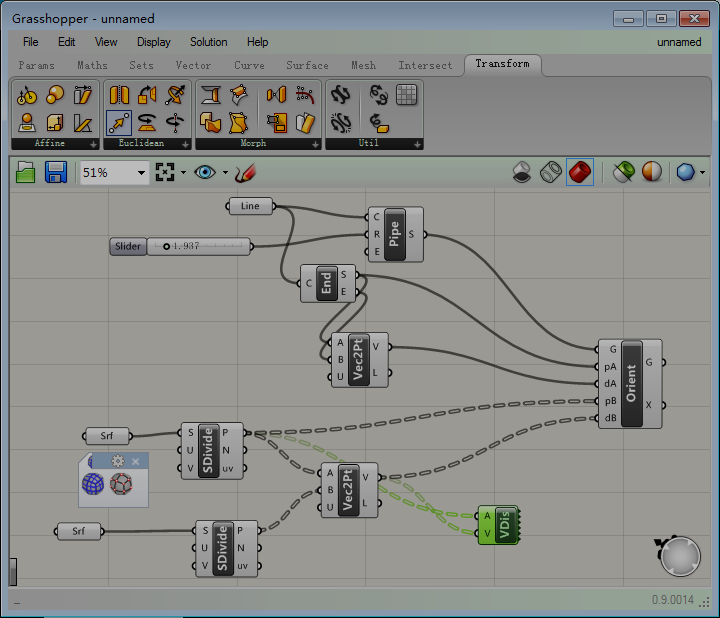The width and height of the screenshot is (720, 618).
Task: Select the Shear Angle component icon
Action: pos(83,123)
